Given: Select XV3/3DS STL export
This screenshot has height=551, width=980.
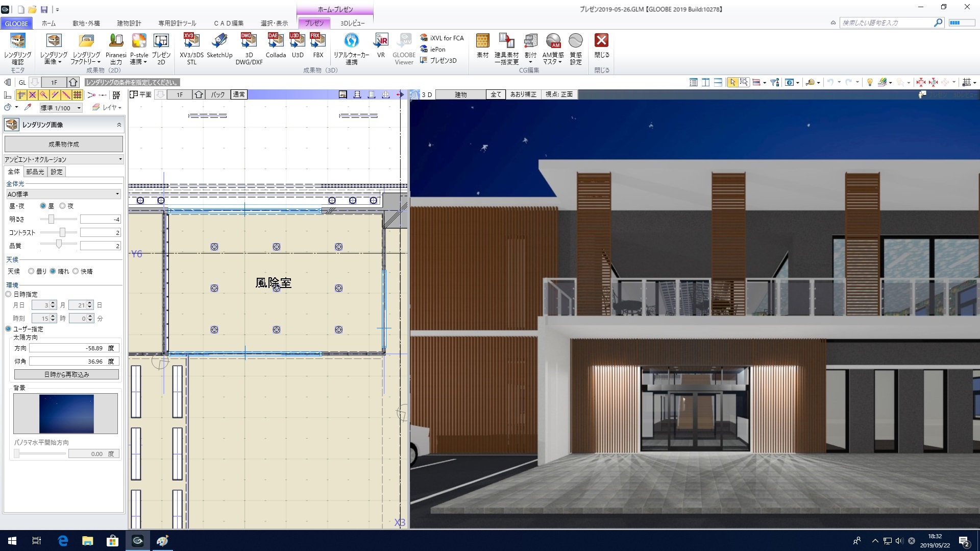Looking at the screenshot, I should click(x=191, y=49).
